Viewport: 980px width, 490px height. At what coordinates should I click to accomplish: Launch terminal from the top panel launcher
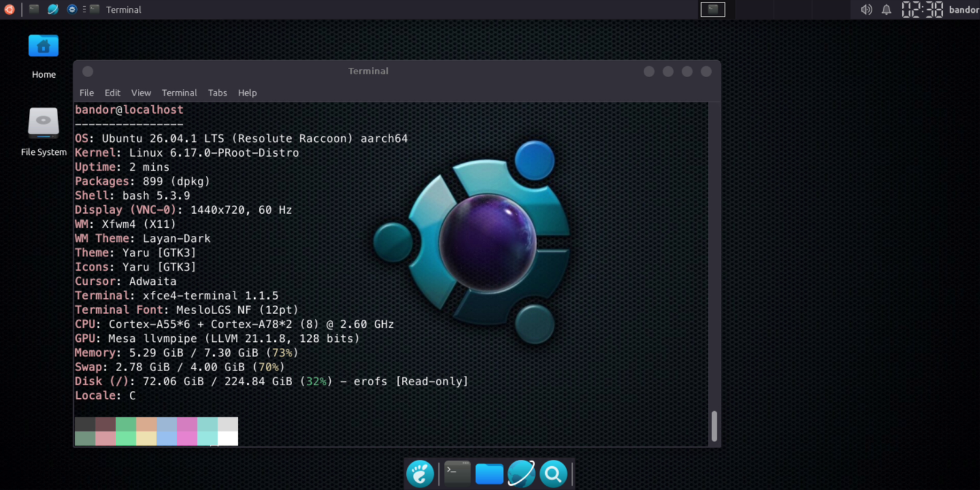pos(34,9)
